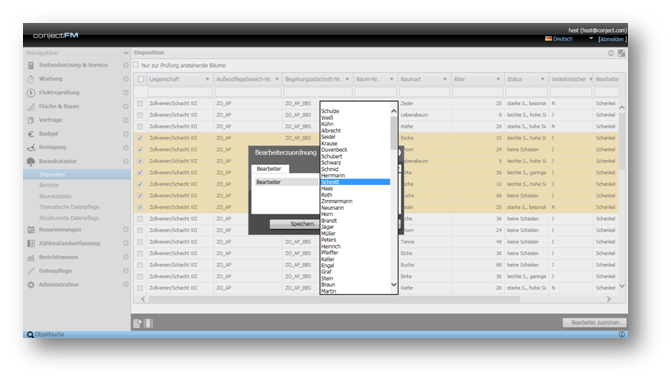Image resolution: width=671 pixels, height=381 pixels.
Task: Open Außenpflegebereich-Nr. column dropdown arrow
Action: [x=277, y=79]
